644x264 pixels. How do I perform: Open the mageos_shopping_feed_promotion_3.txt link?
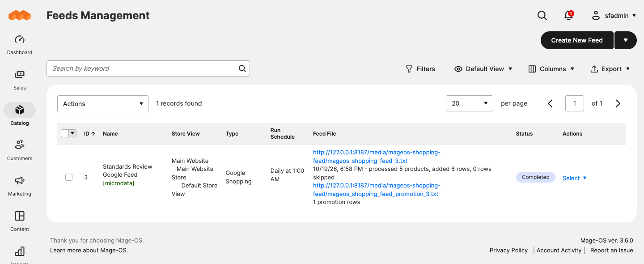click(377, 190)
